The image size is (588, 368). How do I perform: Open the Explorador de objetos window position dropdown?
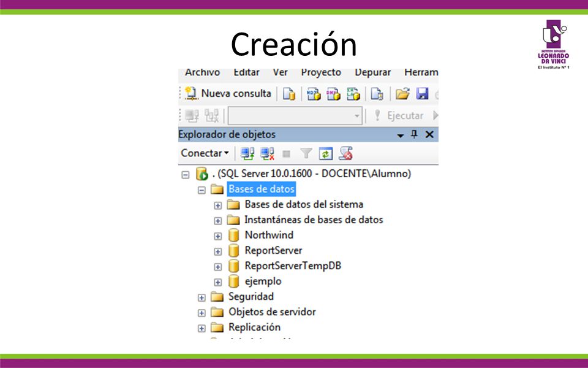tap(401, 135)
